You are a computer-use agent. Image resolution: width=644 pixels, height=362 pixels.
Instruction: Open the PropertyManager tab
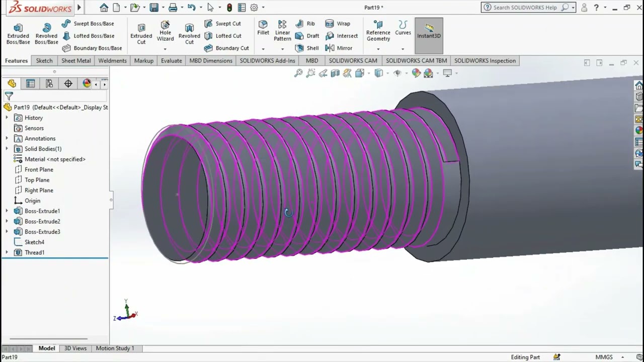pyautogui.click(x=30, y=83)
